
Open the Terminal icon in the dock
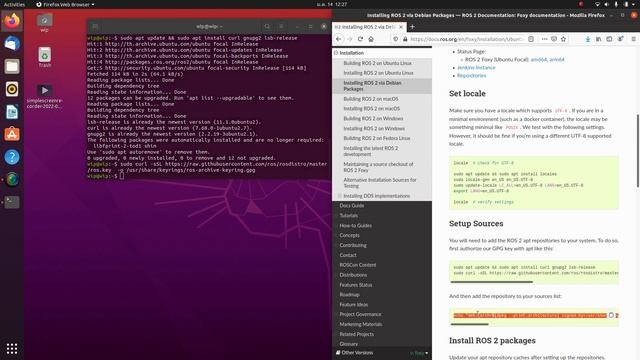point(12,202)
